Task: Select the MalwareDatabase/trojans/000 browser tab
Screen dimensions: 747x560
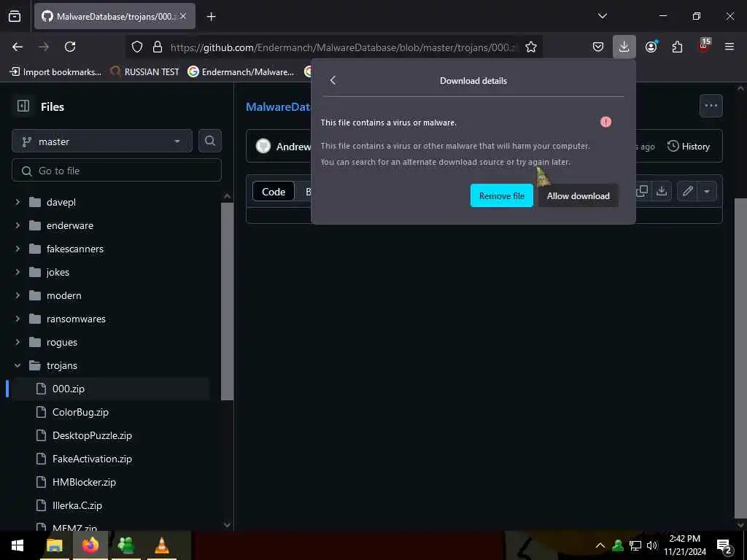Action: tap(115, 16)
